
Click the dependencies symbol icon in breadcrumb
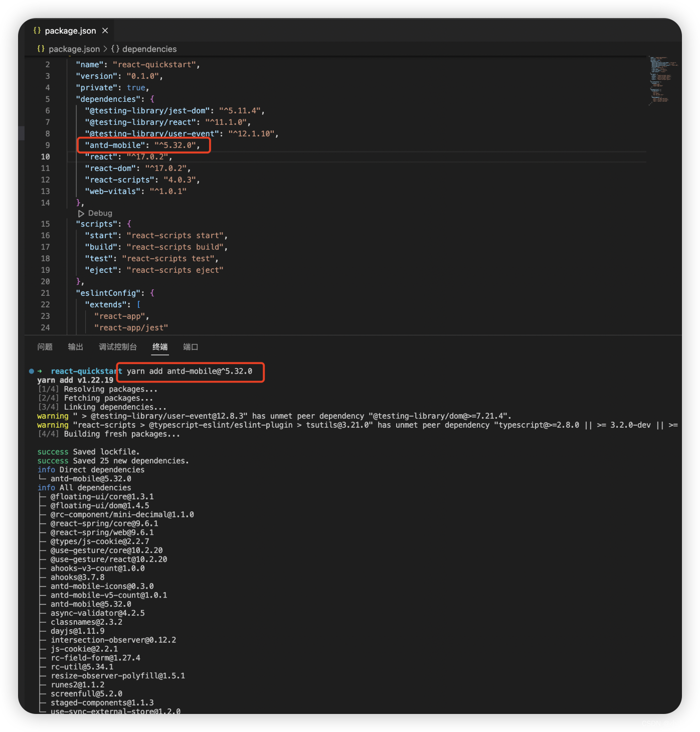[x=115, y=49]
